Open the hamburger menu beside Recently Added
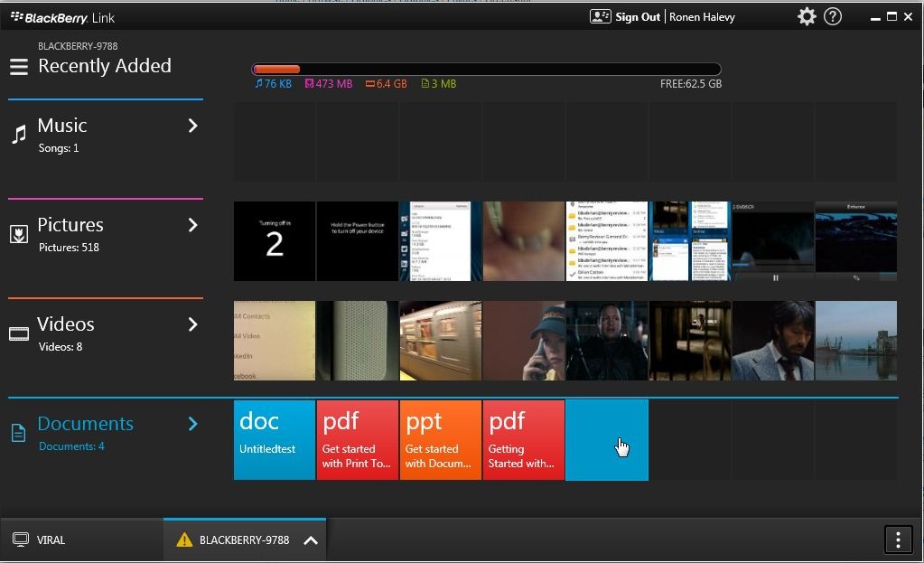924x563 pixels. coord(19,67)
